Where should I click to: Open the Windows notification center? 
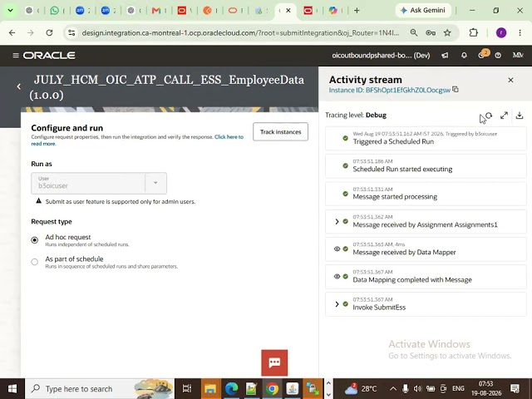515,388
